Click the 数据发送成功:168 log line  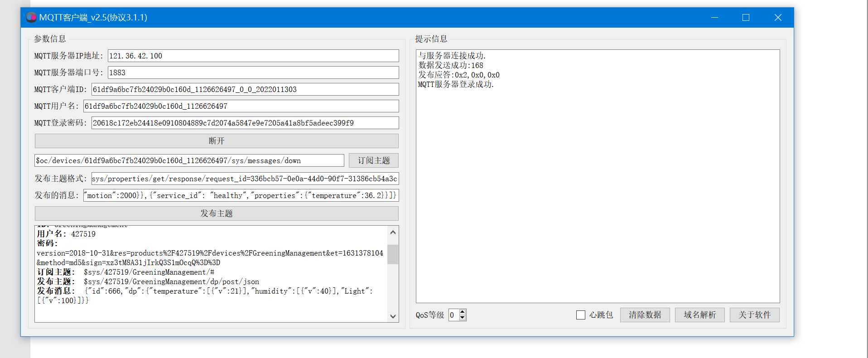[x=451, y=65]
